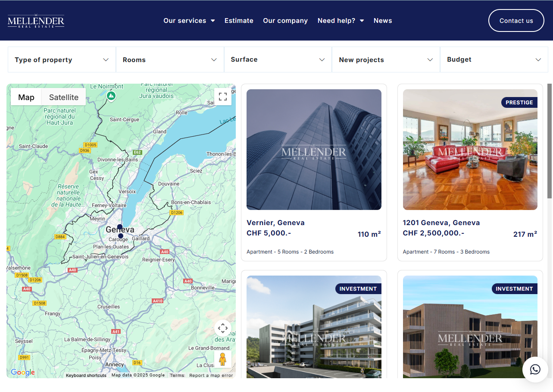Screen dimensions: 553x392
Task: Open the WhatsApp chat bubble
Action: pyautogui.click(x=535, y=369)
